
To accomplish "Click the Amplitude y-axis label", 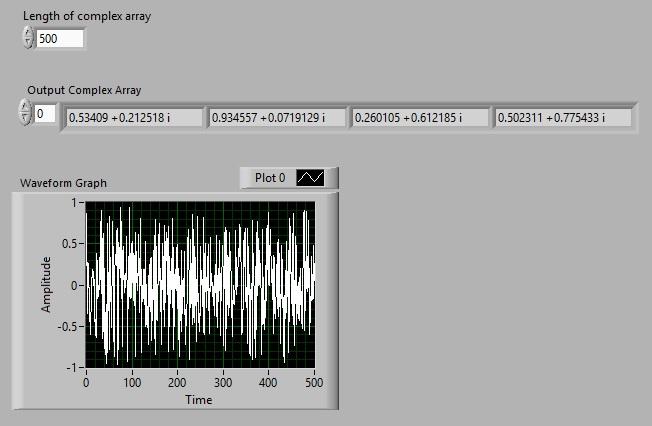I will pyautogui.click(x=46, y=284).
